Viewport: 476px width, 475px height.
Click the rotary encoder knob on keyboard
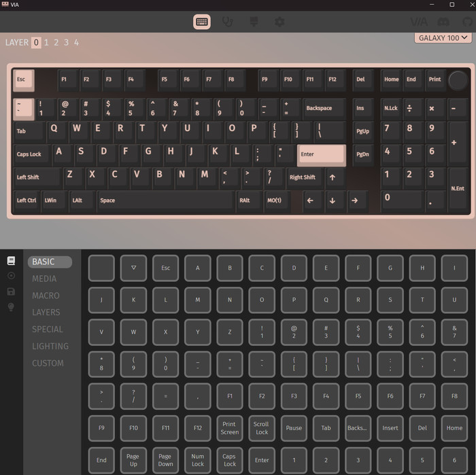(x=458, y=81)
